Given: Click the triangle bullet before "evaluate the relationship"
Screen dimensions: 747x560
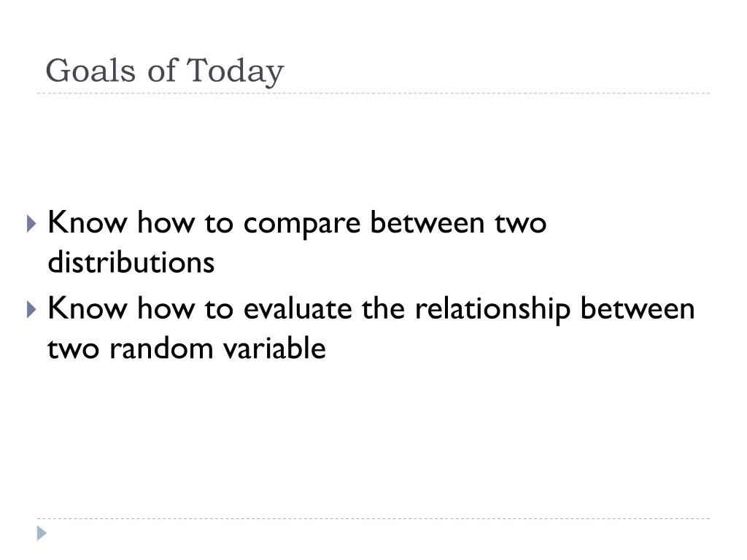Looking at the screenshot, I should [31, 309].
